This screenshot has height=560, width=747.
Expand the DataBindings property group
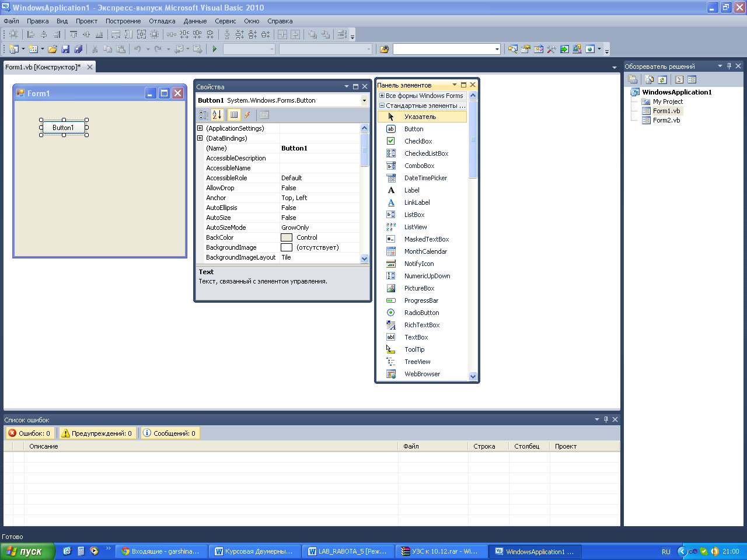[200, 138]
